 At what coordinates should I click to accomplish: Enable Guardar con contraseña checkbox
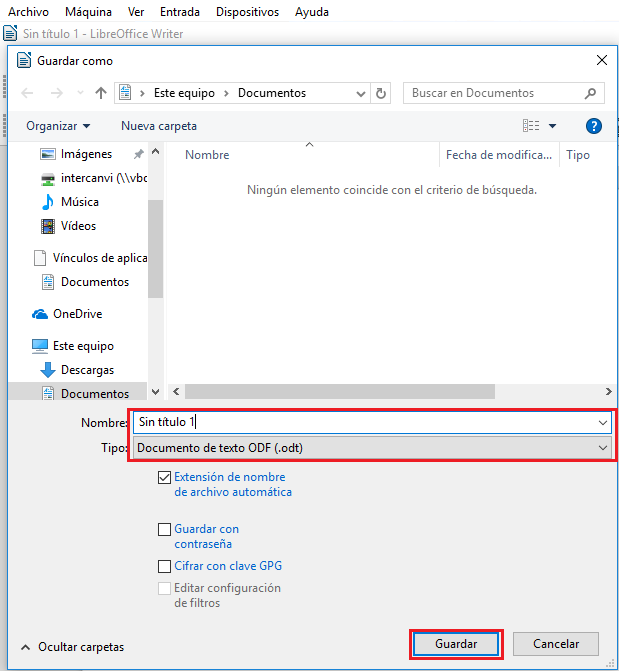coord(164,529)
